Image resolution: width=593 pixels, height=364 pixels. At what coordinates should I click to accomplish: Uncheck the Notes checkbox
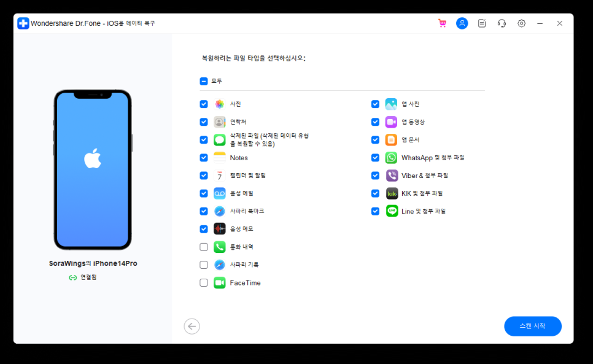coord(203,158)
